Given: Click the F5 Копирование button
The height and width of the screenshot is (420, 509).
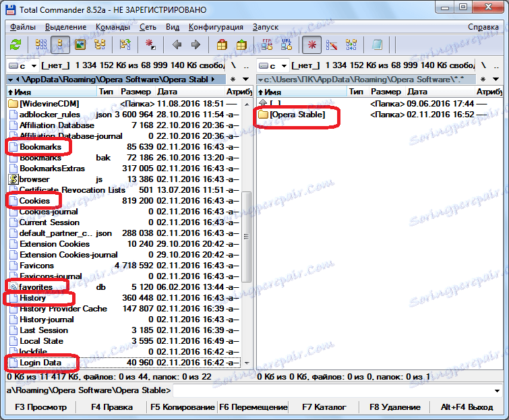Looking at the screenshot, I should click(183, 407).
